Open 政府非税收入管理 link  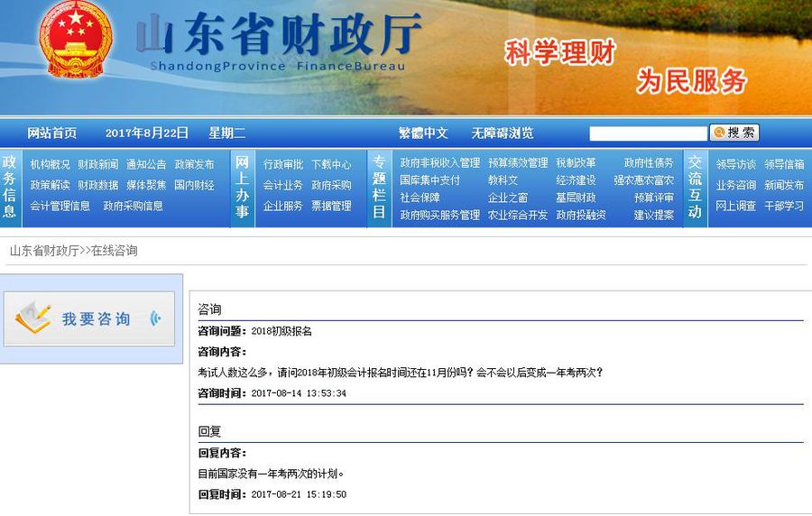pos(439,163)
